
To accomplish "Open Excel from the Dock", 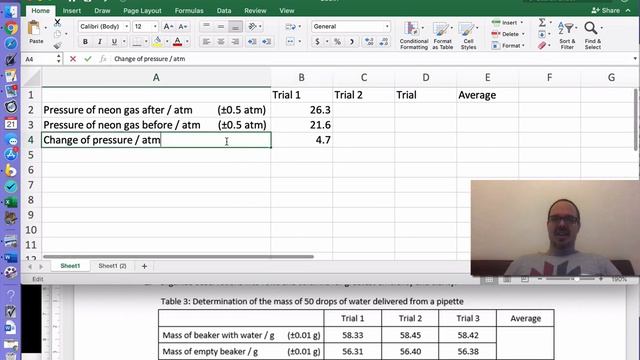I will click(11, 202).
